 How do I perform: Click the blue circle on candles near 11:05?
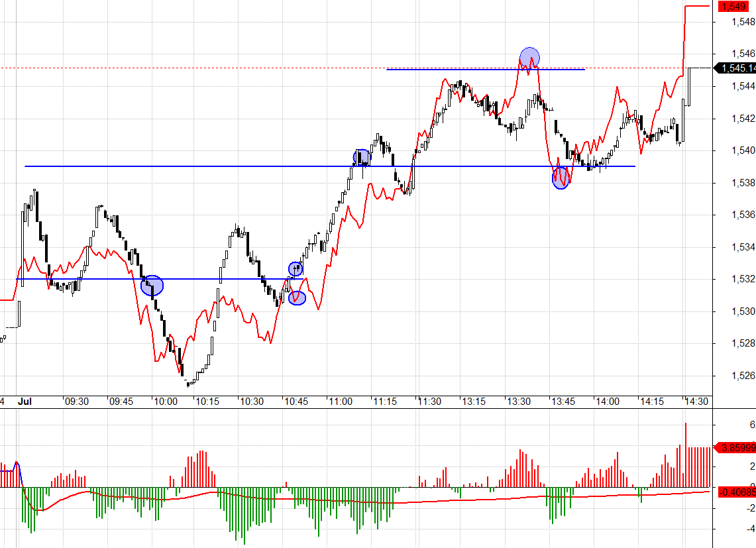361,158
